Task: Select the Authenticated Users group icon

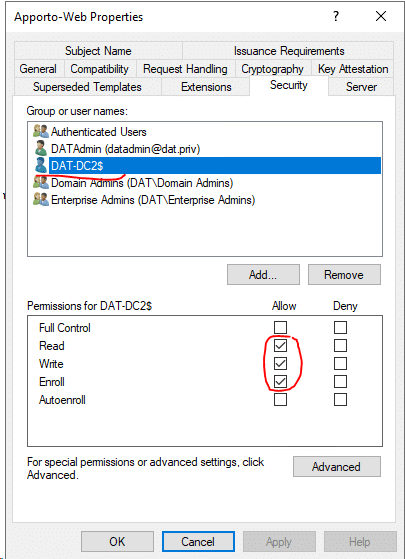Action: click(x=41, y=132)
